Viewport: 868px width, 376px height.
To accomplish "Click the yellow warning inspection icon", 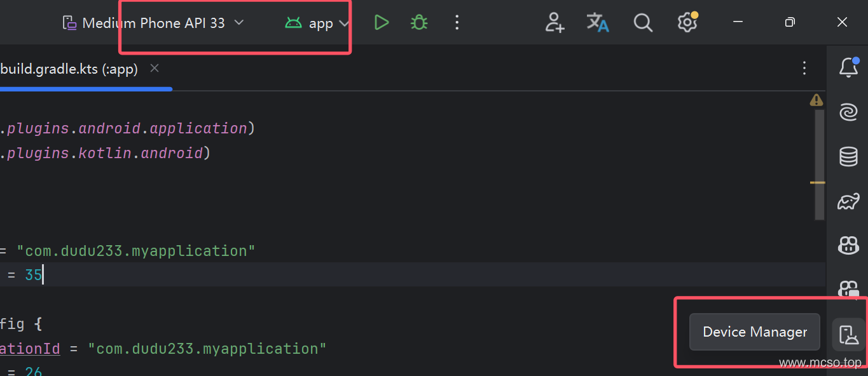I will [816, 100].
